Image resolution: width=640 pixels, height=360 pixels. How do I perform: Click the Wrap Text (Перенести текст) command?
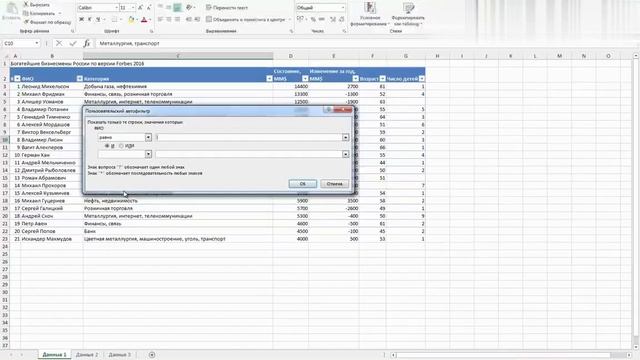click(227, 7)
